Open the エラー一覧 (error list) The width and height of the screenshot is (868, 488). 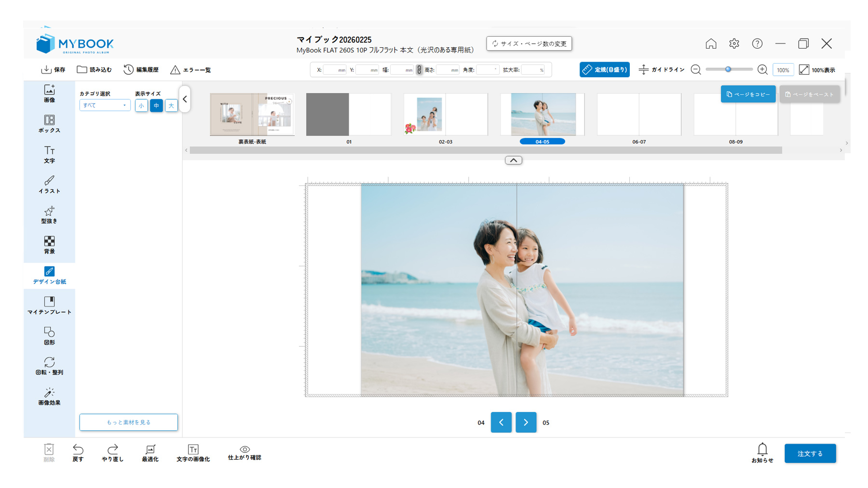191,70
